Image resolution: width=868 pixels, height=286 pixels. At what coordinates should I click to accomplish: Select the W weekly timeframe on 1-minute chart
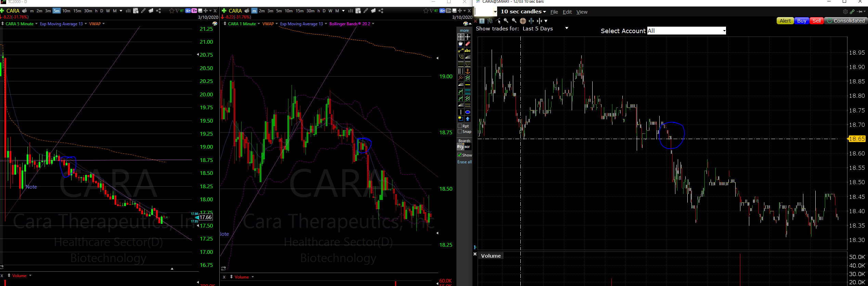[330, 11]
